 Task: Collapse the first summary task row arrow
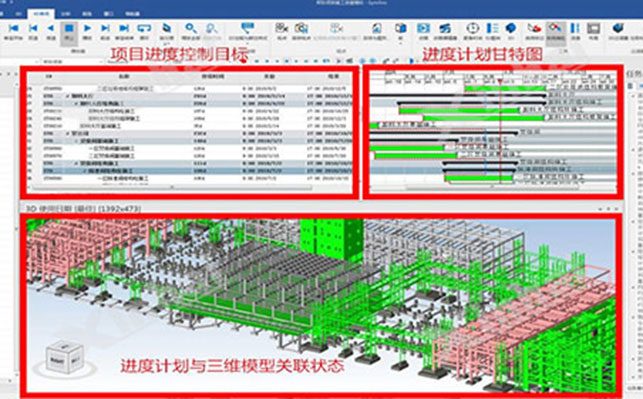point(67,96)
